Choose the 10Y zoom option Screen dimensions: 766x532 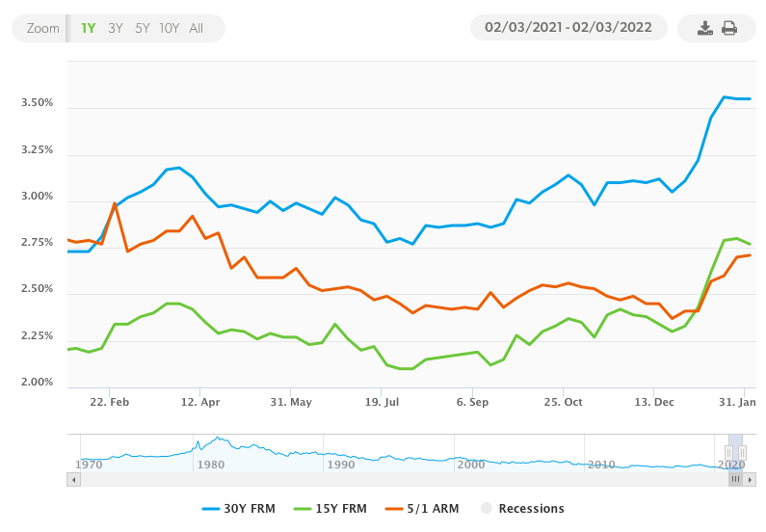tap(170, 28)
